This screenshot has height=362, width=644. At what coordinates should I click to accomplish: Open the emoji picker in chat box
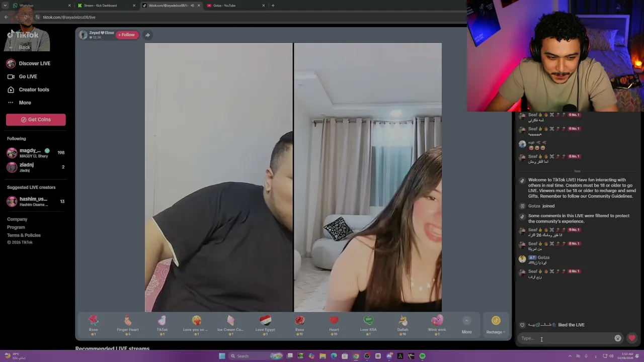click(x=618, y=338)
